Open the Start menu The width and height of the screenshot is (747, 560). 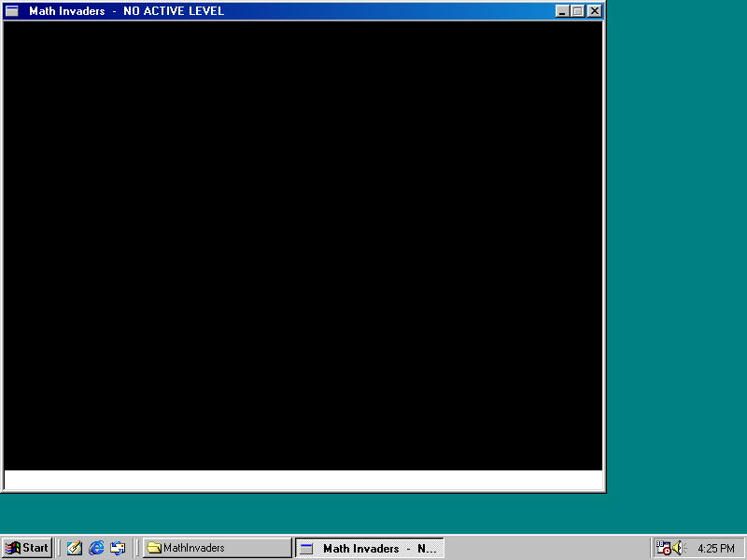(x=26, y=548)
